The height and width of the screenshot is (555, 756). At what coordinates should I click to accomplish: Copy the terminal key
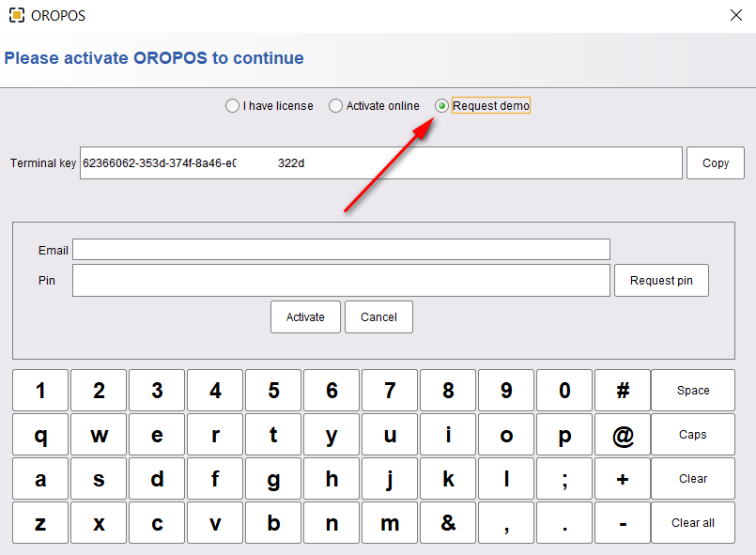716,163
